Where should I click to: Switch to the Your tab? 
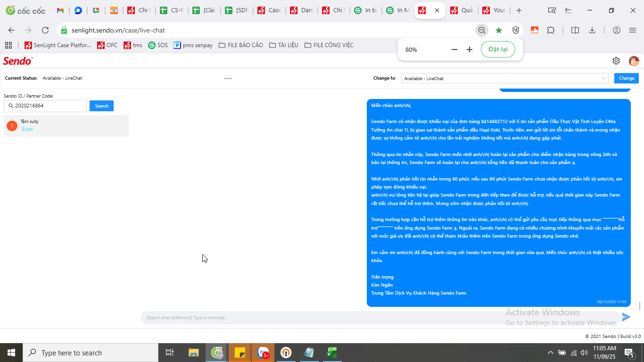494,10
